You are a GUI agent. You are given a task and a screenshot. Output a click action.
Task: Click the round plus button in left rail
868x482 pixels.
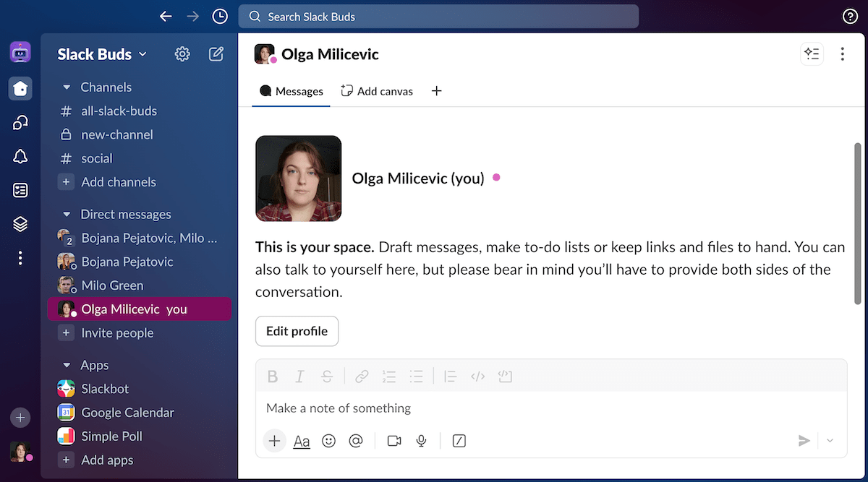20,417
